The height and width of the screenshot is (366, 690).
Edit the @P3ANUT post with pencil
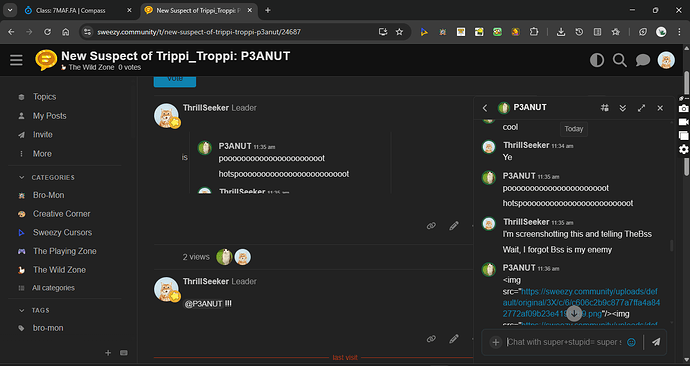click(454, 338)
